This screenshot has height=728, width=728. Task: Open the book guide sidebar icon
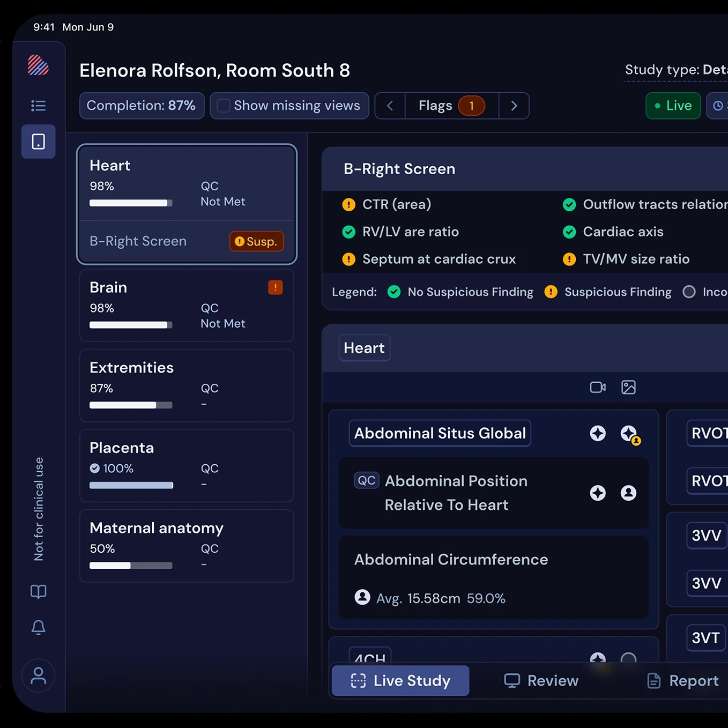38,592
